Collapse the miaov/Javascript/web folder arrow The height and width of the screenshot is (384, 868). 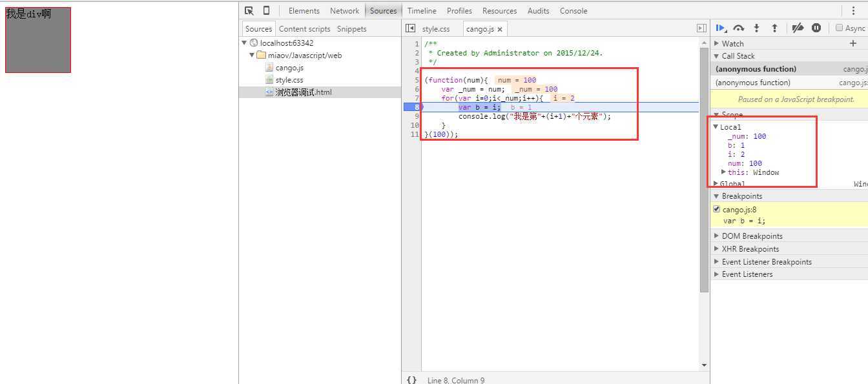point(252,56)
